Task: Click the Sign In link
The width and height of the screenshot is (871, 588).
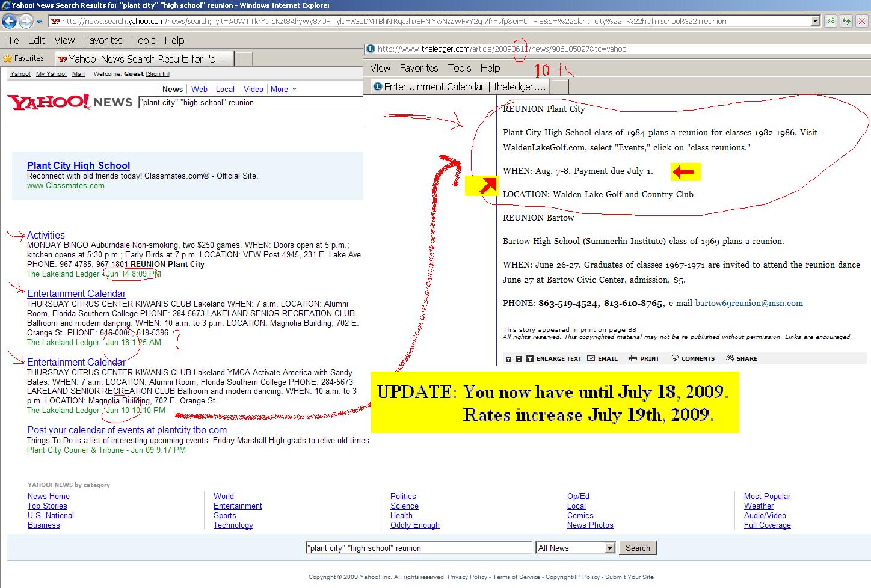Action: [158, 74]
